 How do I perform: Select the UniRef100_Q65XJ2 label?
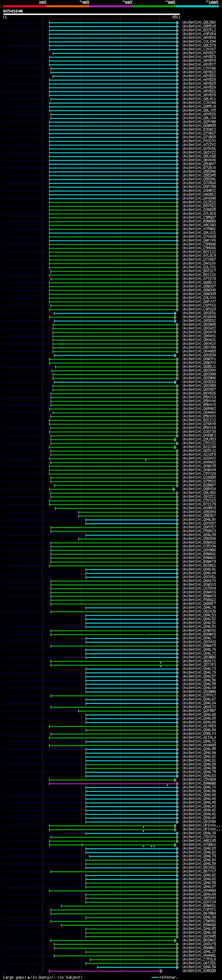[x=199, y=451]
